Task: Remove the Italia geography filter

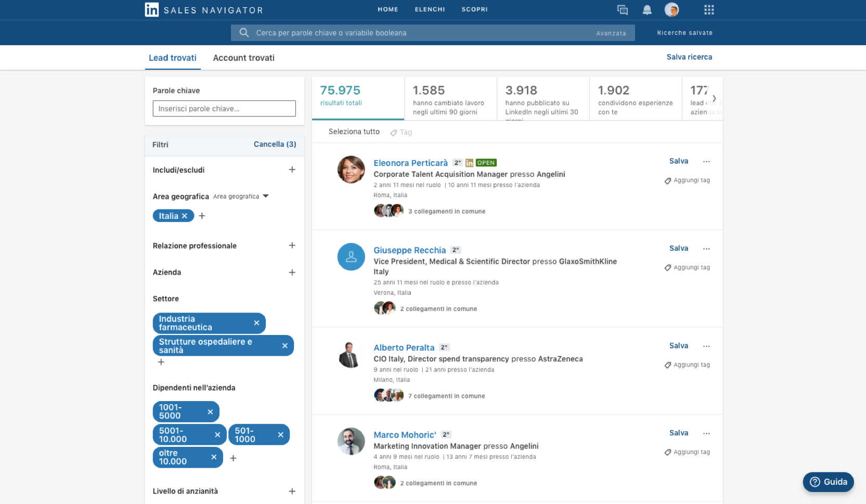Action: [x=184, y=216]
